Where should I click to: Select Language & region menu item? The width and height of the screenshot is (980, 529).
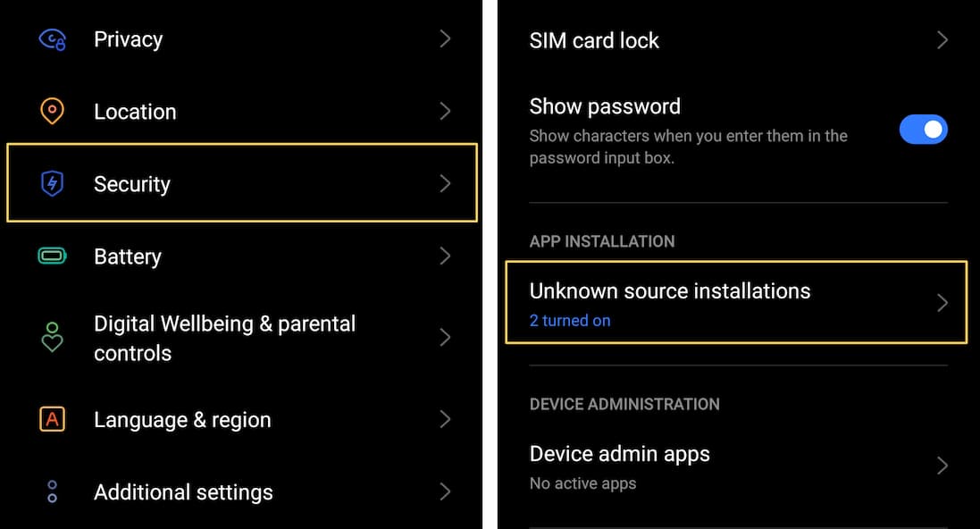(182, 420)
